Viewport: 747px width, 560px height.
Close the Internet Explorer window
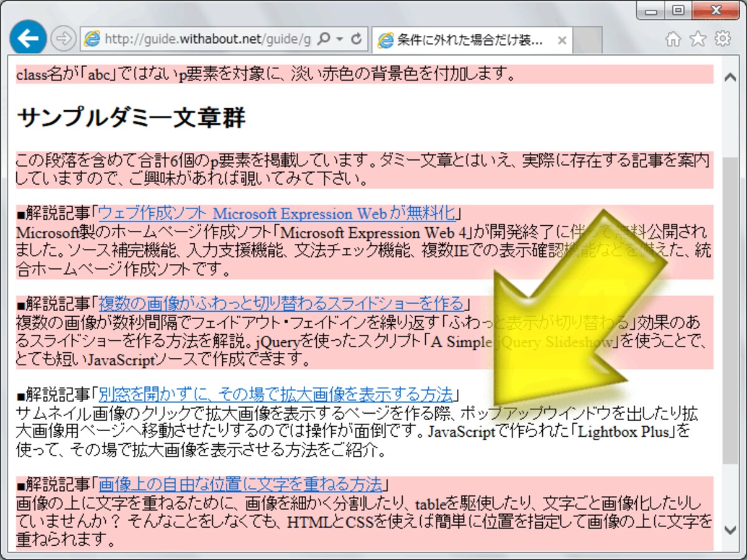click(x=715, y=11)
